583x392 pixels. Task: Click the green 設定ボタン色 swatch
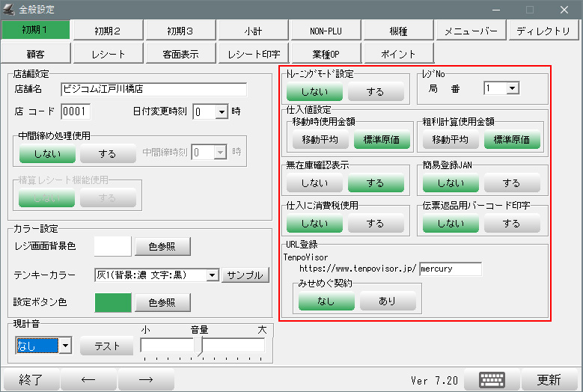(x=112, y=302)
